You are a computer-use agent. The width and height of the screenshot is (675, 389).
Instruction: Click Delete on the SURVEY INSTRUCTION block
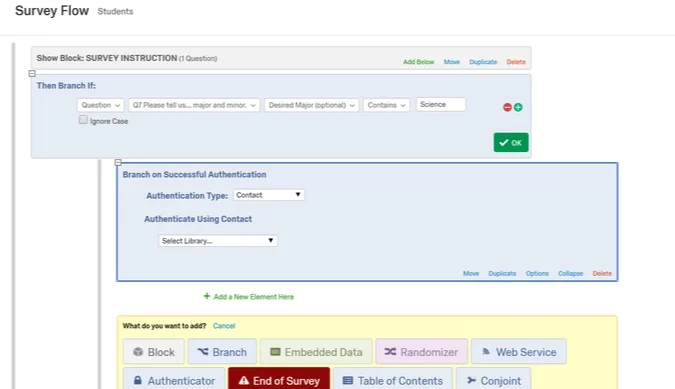(x=516, y=62)
